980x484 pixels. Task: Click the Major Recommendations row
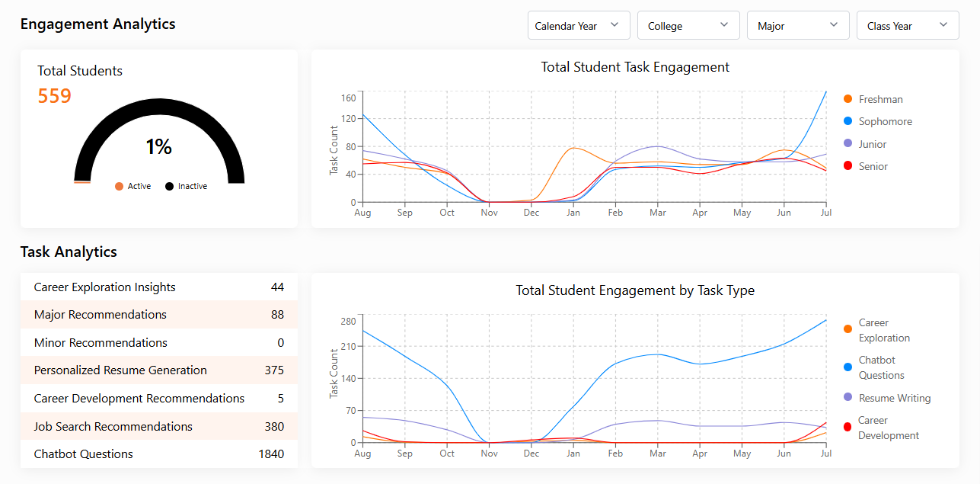(158, 314)
